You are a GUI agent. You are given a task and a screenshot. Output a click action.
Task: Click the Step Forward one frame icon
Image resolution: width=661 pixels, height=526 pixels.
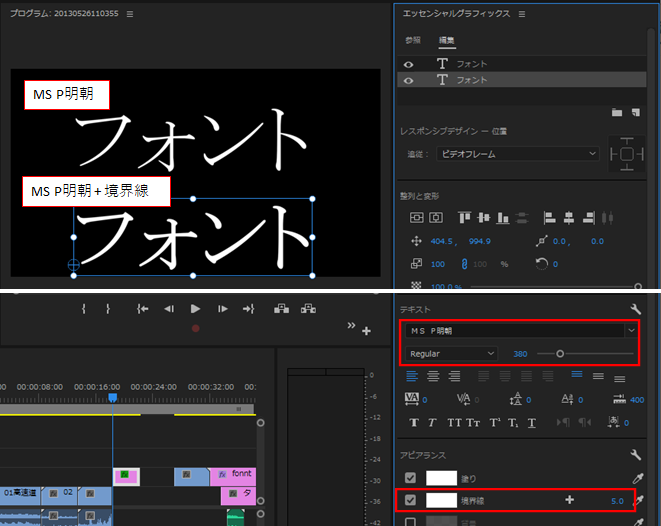223,309
